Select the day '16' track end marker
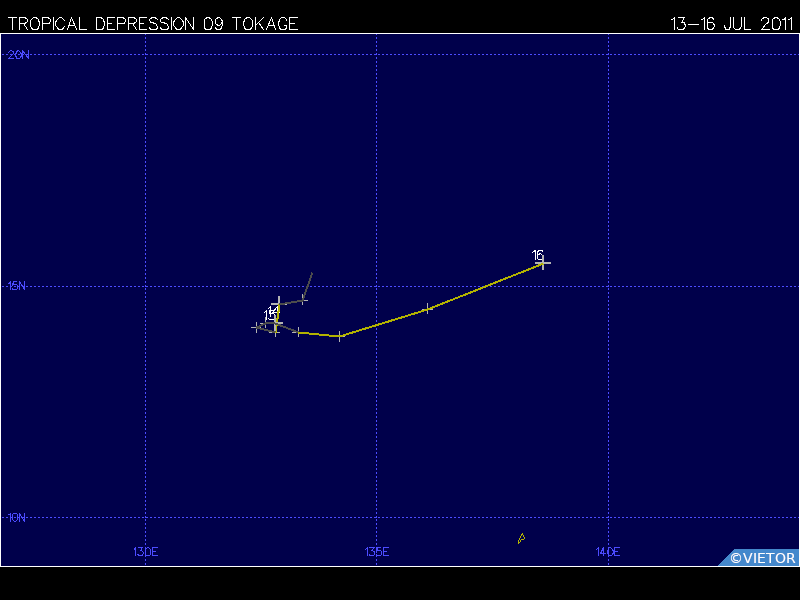The image size is (800, 600). [543, 263]
